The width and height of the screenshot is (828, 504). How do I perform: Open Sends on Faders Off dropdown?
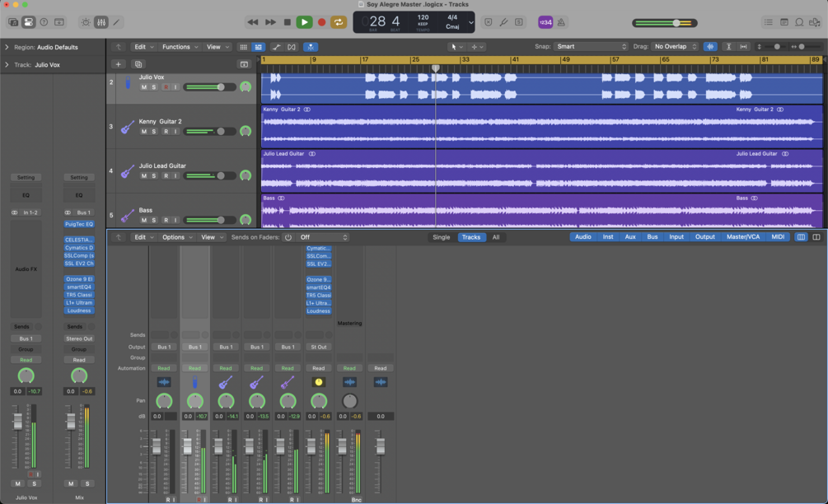[x=322, y=237]
